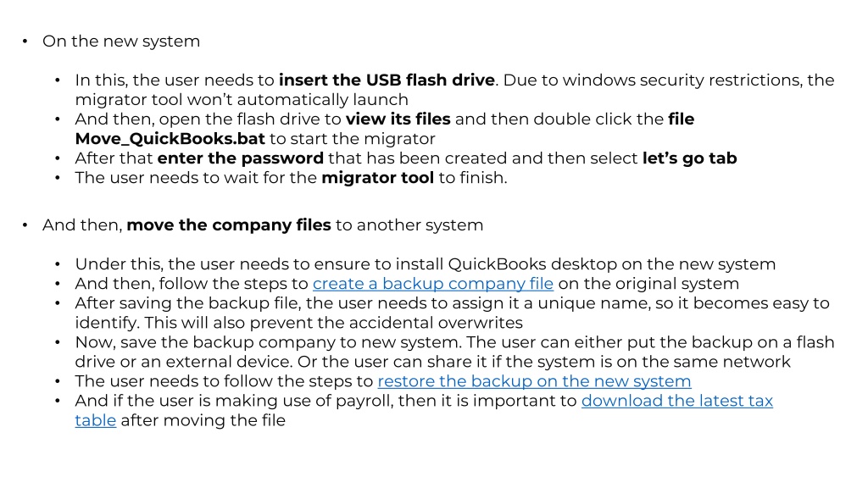Click the bold 'view its files' text
The height and width of the screenshot is (488, 868).
point(398,119)
